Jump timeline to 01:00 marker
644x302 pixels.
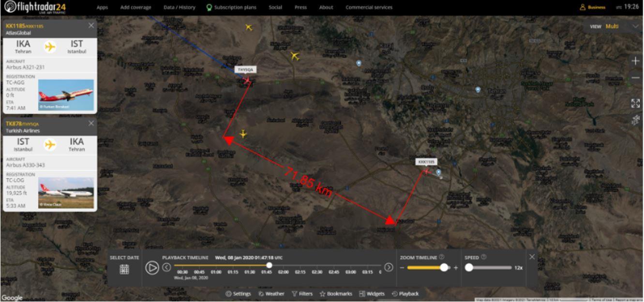(x=215, y=272)
